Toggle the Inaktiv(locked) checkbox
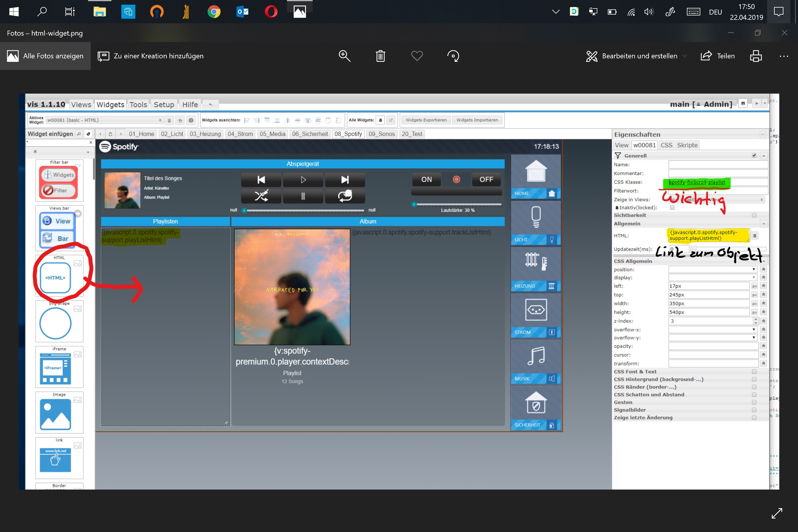798x532 pixels. [x=672, y=208]
